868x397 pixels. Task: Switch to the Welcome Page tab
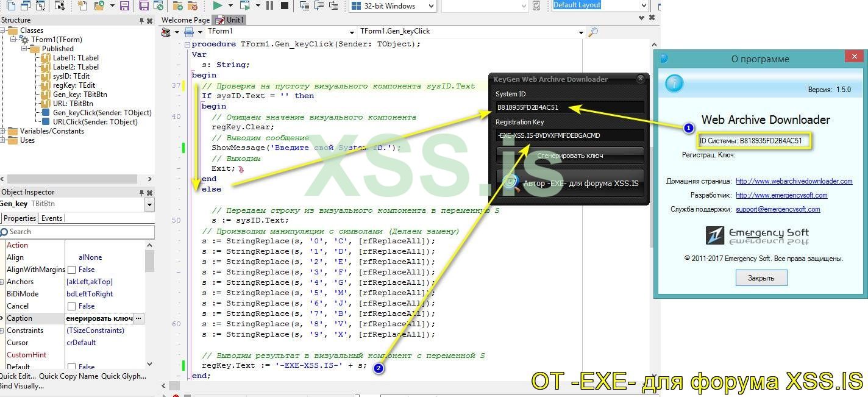(185, 20)
